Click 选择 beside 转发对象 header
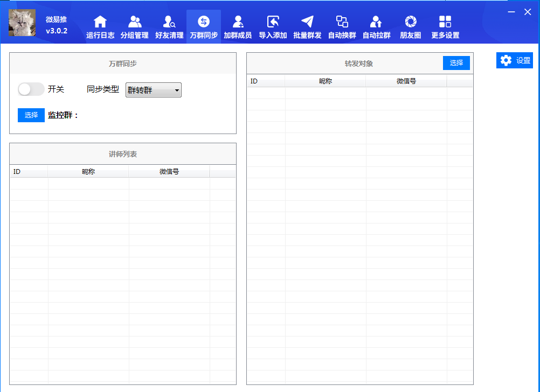This screenshot has height=392, width=540. tap(456, 63)
